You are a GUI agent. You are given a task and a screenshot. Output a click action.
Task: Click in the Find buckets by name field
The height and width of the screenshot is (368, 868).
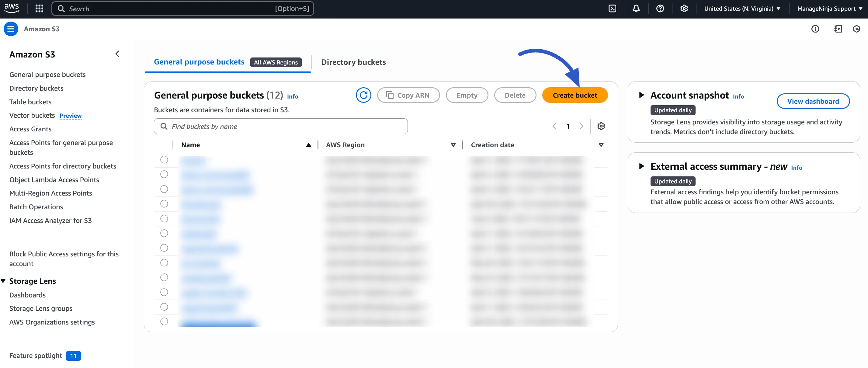click(x=280, y=126)
